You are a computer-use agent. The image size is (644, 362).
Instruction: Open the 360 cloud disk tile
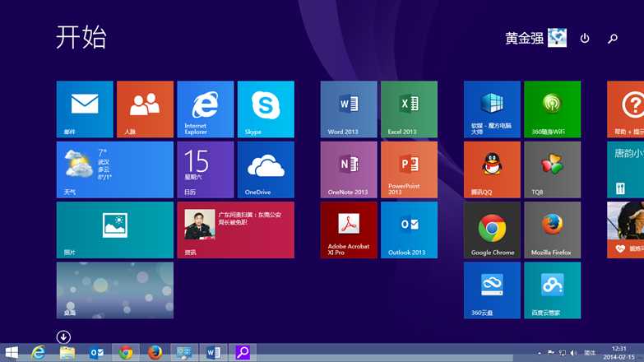click(x=492, y=290)
